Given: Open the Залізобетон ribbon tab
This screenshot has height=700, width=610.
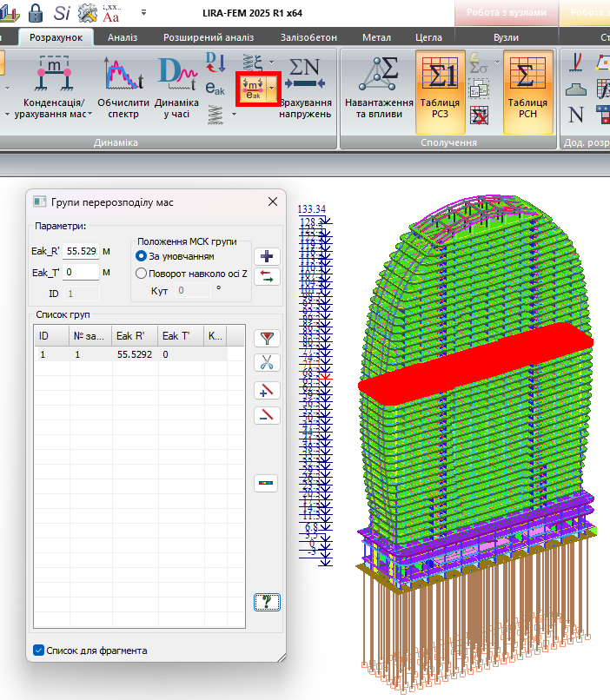Looking at the screenshot, I should click(310, 37).
